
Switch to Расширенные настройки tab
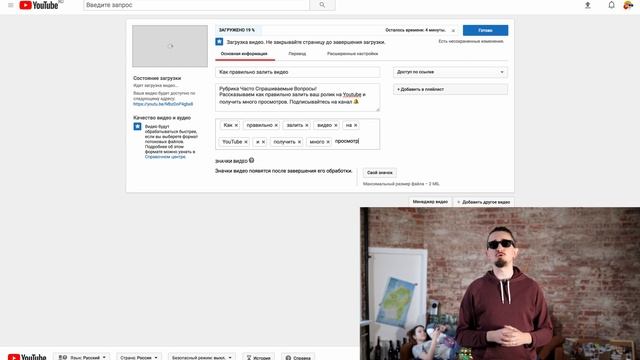click(x=352, y=54)
